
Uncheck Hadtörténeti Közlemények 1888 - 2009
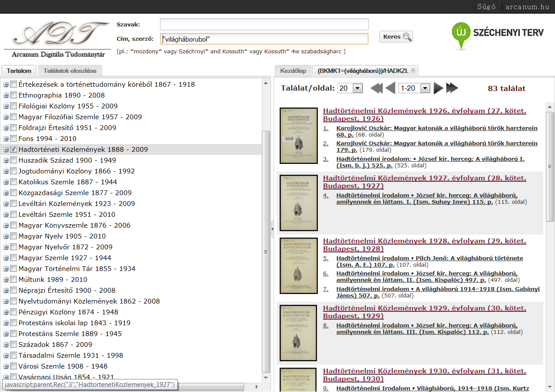[13, 149]
